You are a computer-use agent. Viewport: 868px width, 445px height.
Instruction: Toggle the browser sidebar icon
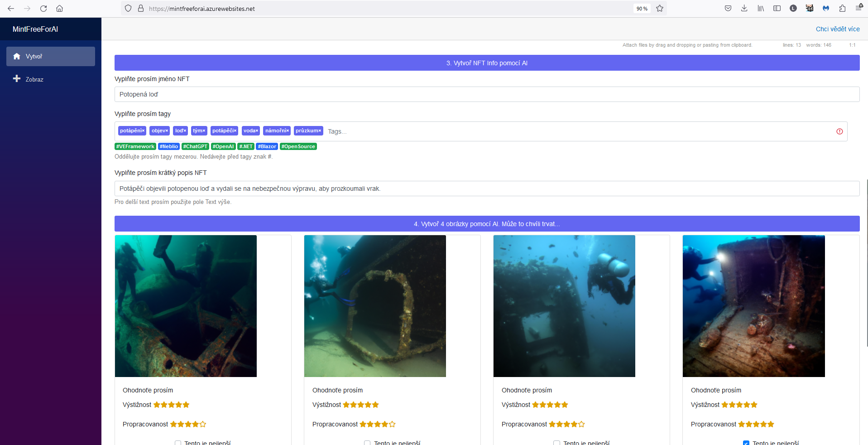[x=777, y=9]
